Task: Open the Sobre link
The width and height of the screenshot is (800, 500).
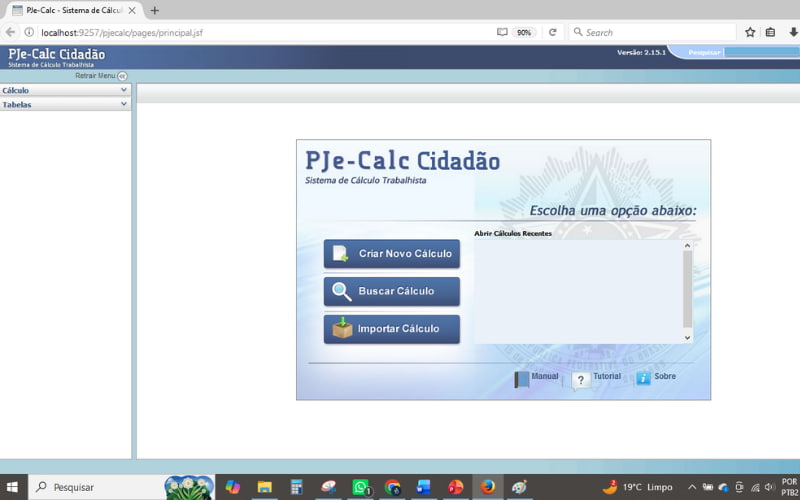Action: pyautogui.click(x=665, y=376)
